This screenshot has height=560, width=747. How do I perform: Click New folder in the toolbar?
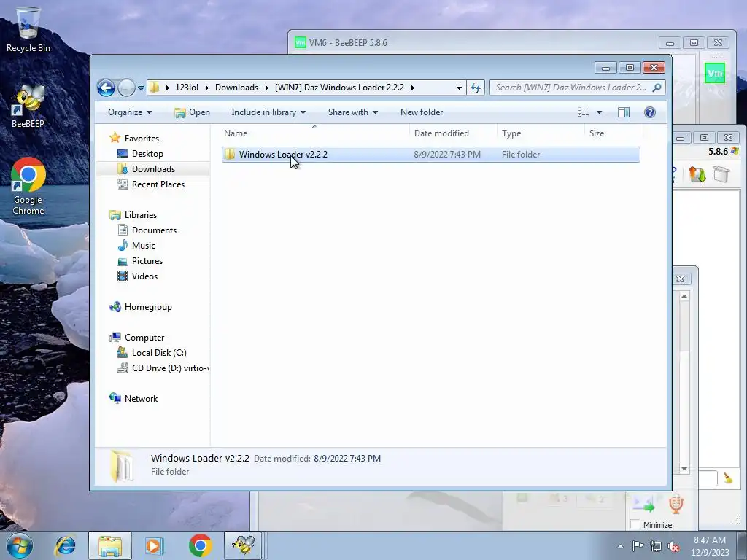point(422,112)
